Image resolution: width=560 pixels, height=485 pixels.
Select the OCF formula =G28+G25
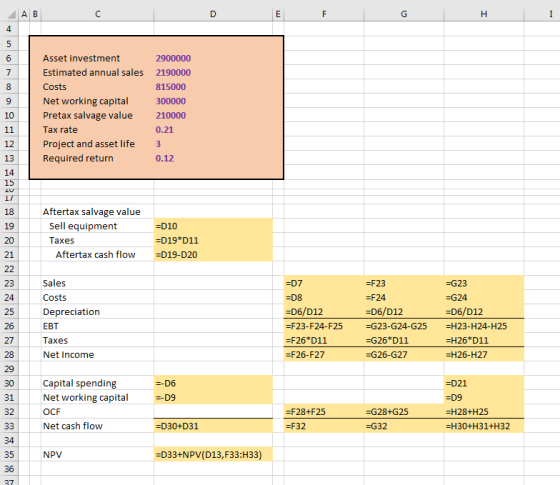[404, 412]
